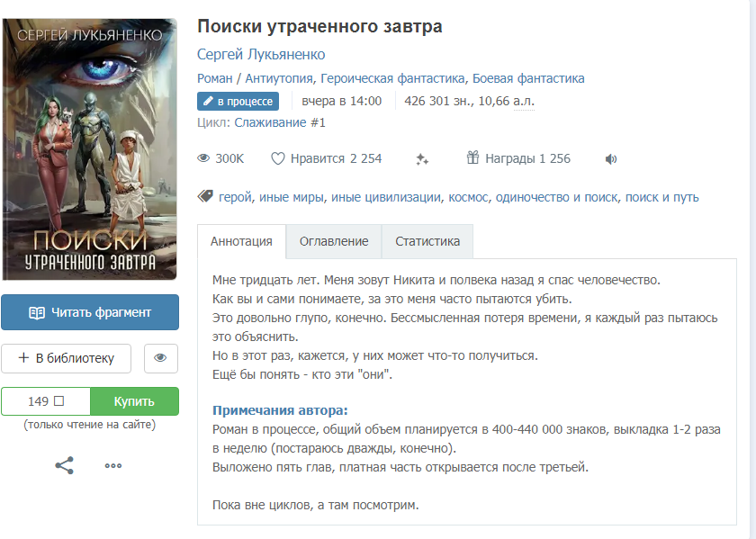Image resolution: width=756 pixels, height=539 pixels.
Task: Open the tag 'герой'
Action: coord(235,197)
